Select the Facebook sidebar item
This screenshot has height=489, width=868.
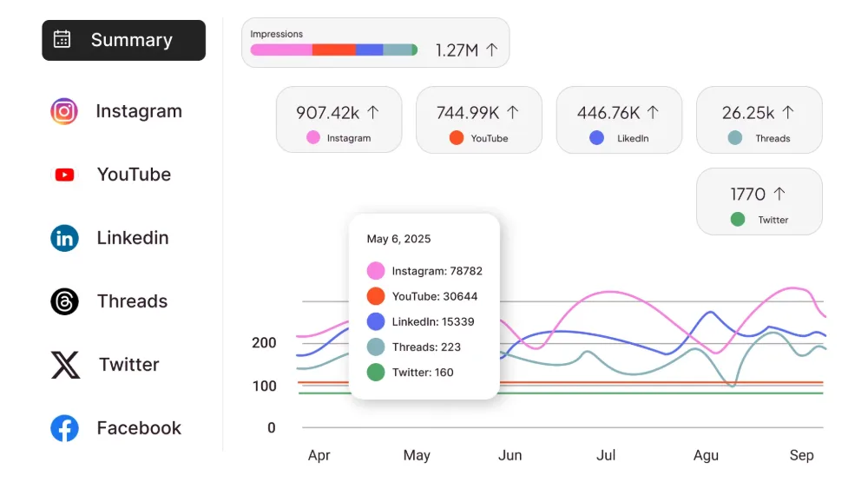[116, 428]
